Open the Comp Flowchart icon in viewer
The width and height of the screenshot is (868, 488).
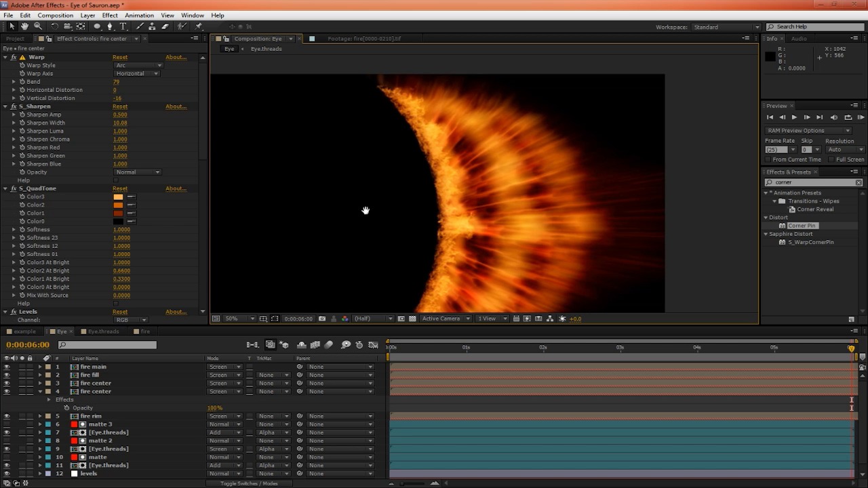coord(550,319)
